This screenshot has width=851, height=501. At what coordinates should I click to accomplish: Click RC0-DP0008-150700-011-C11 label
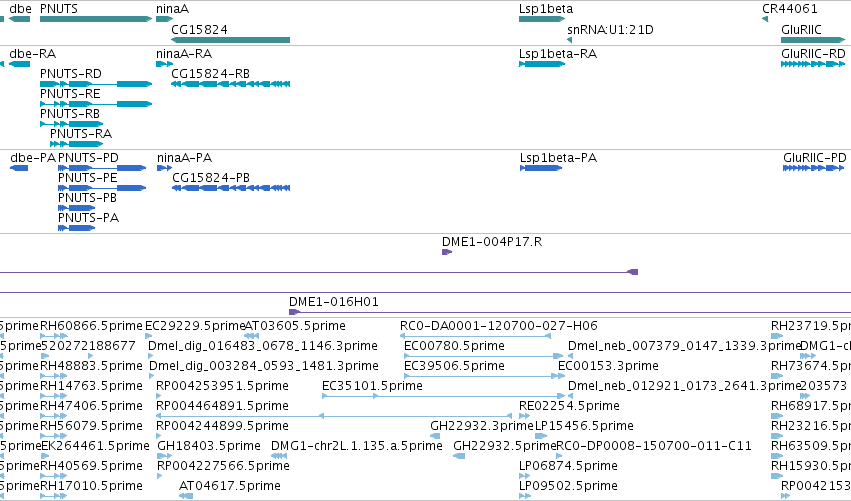pos(655,447)
